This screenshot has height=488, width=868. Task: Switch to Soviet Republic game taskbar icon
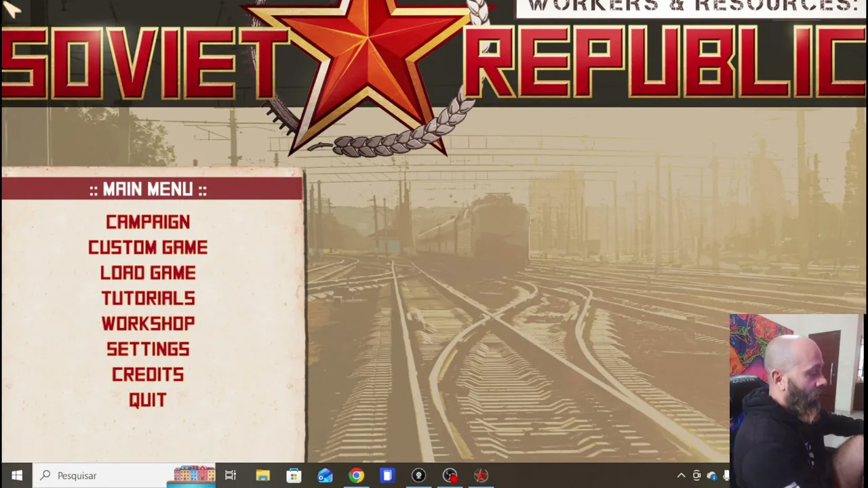pyautogui.click(x=481, y=476)
